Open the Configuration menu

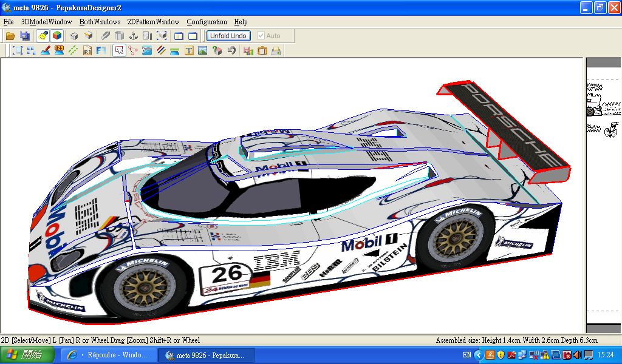[207, 22]
